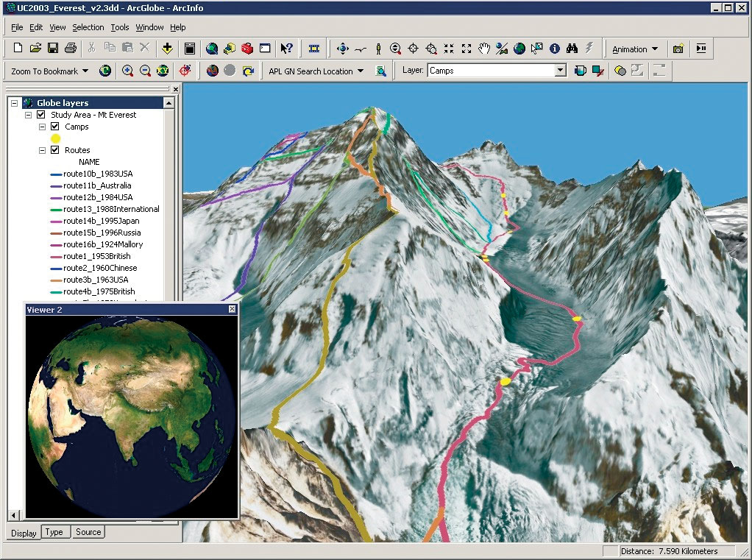This screenshot has height=560, width=752.
Task: Open the Animation dropdown button
Action: tap(635, 49)
